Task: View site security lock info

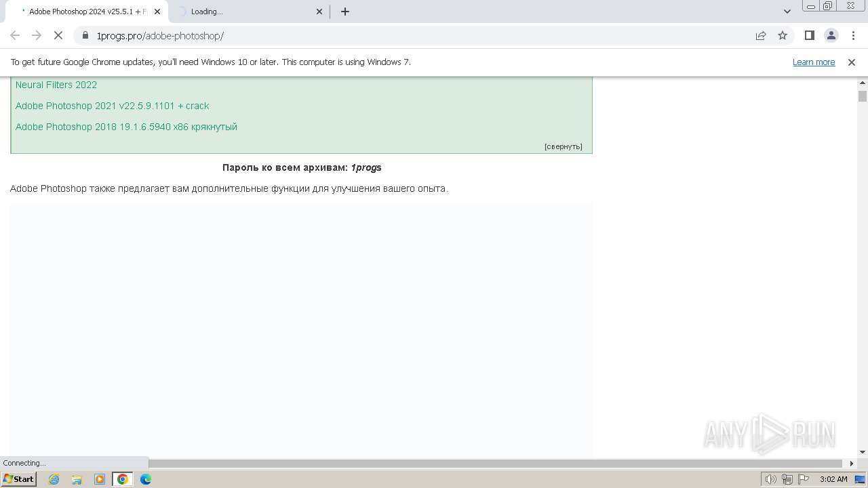Action: click(x=85, y=35)
